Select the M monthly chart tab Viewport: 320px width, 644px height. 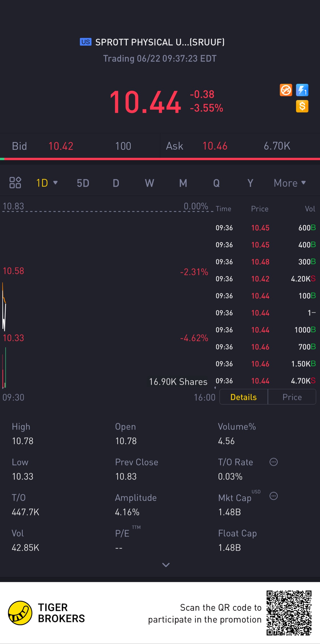click(183, 183)
